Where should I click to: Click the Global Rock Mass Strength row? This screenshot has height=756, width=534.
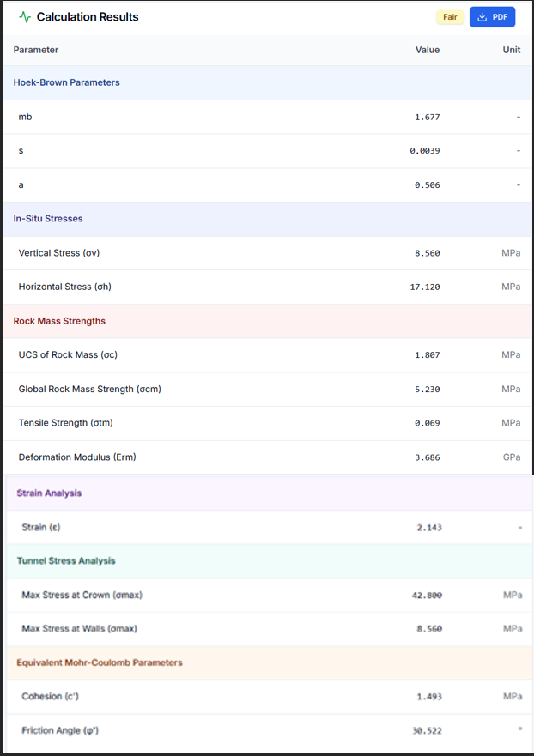(267, 389)
